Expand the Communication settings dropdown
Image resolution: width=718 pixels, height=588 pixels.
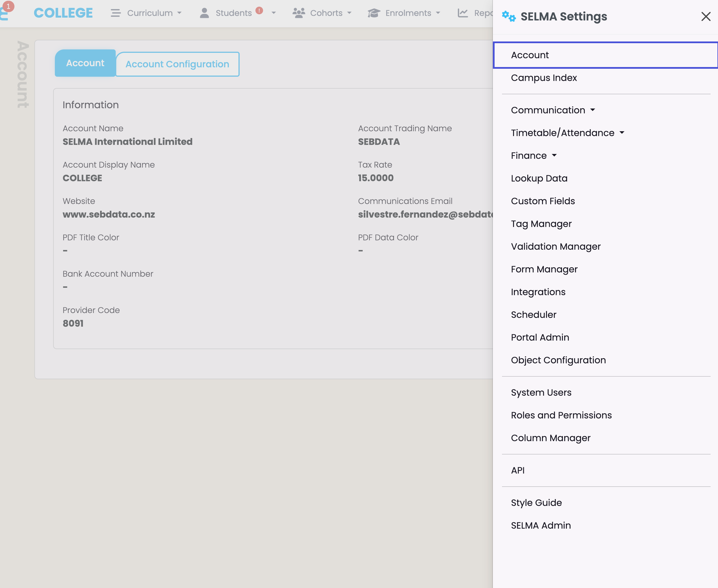(x=553, y=110)
